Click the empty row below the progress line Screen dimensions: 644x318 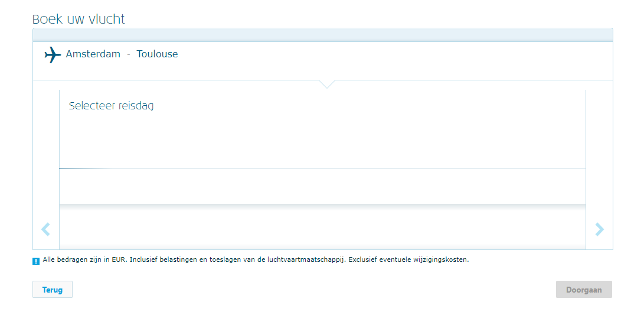(322, 186)
